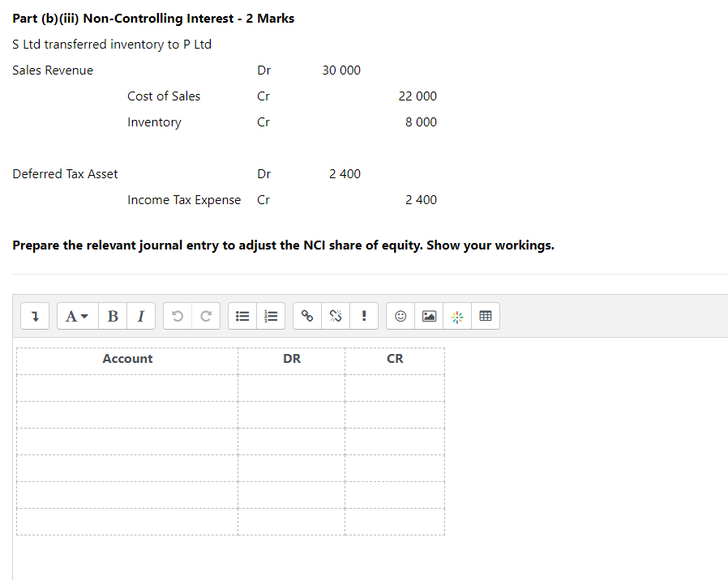Click the Sales Revenue account text

(53, 70)
